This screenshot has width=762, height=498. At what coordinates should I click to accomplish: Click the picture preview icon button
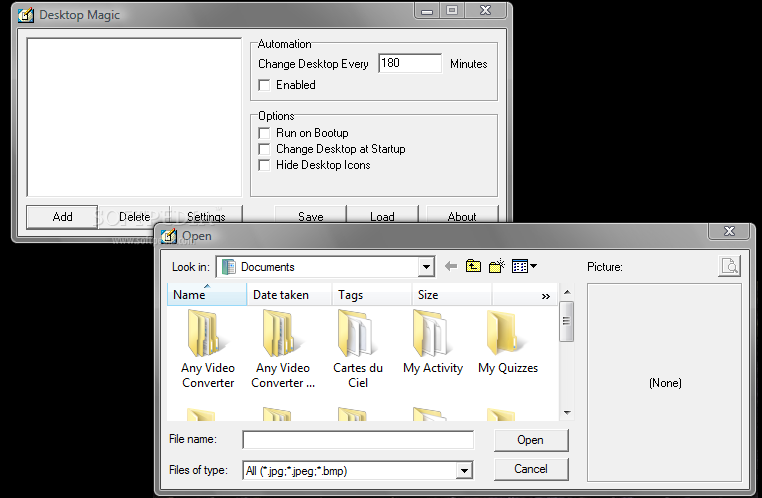[729, 266]
